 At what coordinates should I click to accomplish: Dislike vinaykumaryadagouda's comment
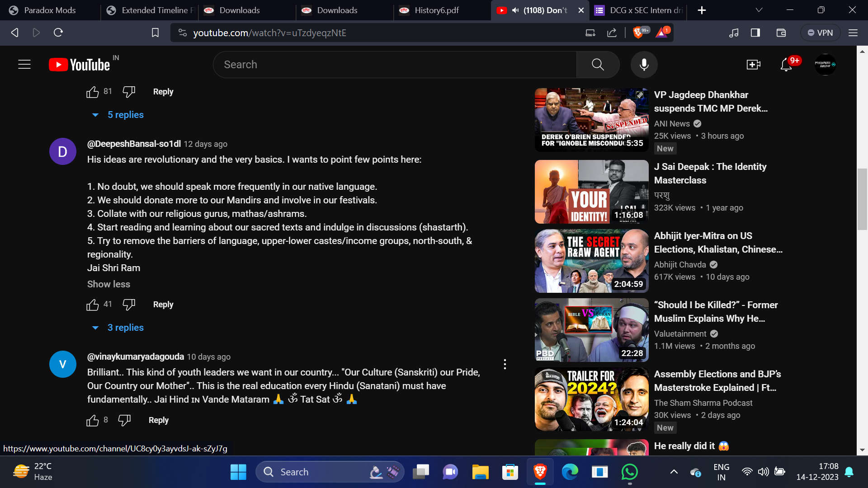[x=124, y=420]
